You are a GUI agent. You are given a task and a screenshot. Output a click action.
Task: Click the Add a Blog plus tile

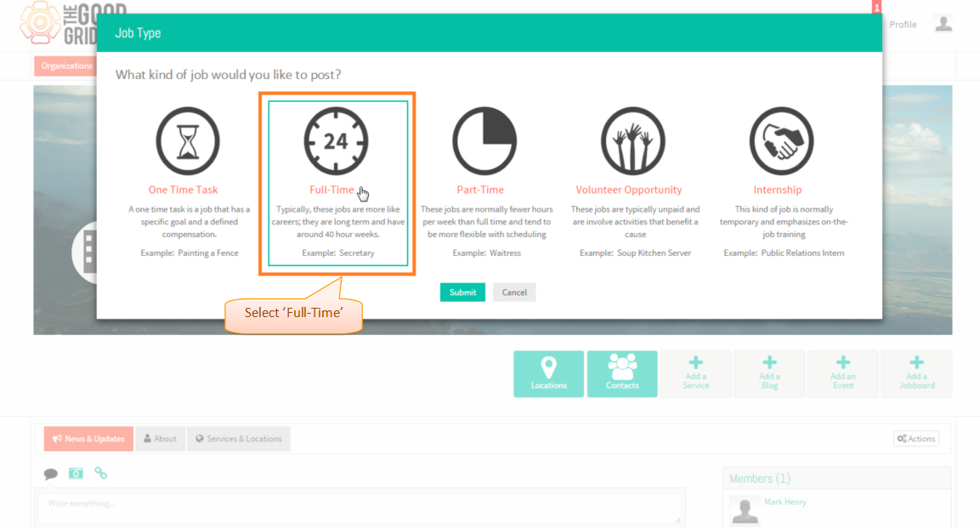click(x=769, y=373)
